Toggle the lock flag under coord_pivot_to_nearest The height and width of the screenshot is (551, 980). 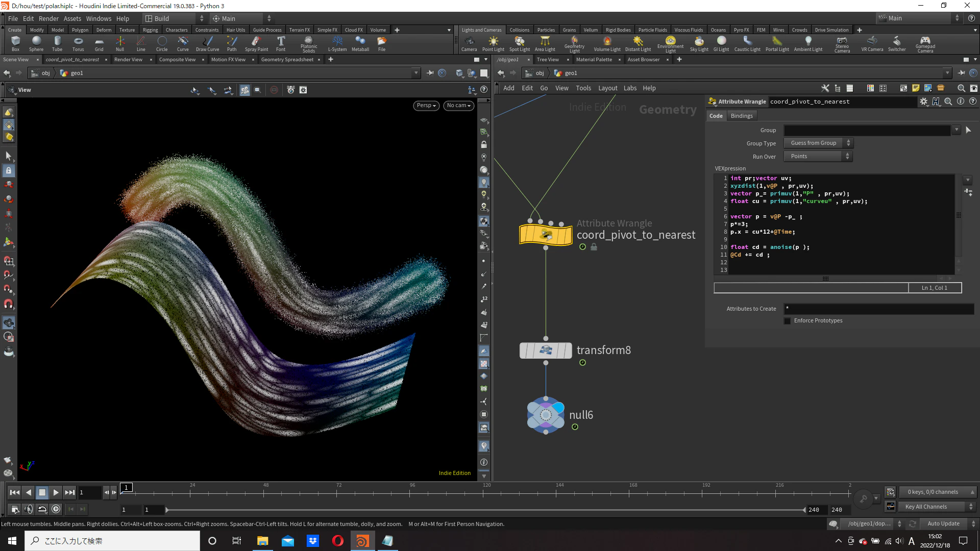pos(594,247)
